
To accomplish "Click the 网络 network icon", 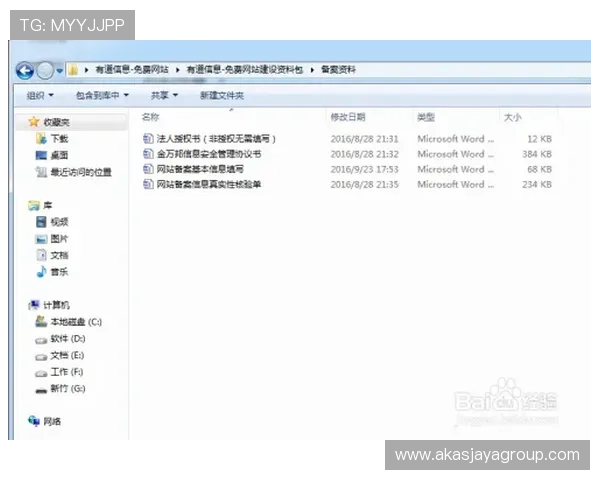I will click(34, 421).
